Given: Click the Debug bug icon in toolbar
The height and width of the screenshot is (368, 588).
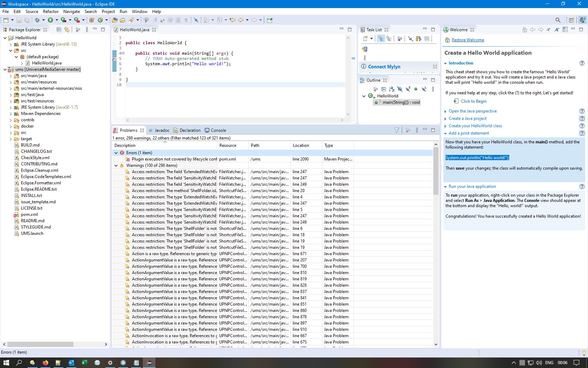Looking at the screenshot, I should tap(37, 20).
